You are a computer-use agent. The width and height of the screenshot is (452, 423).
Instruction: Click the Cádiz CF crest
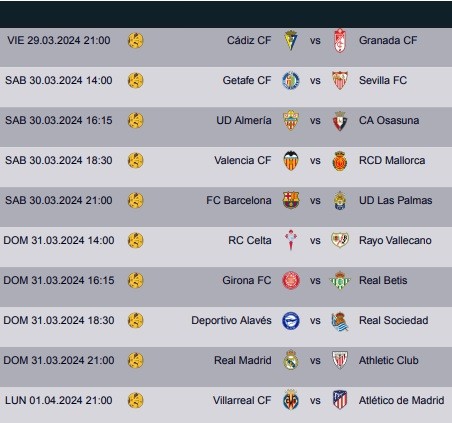pos(291,40)
